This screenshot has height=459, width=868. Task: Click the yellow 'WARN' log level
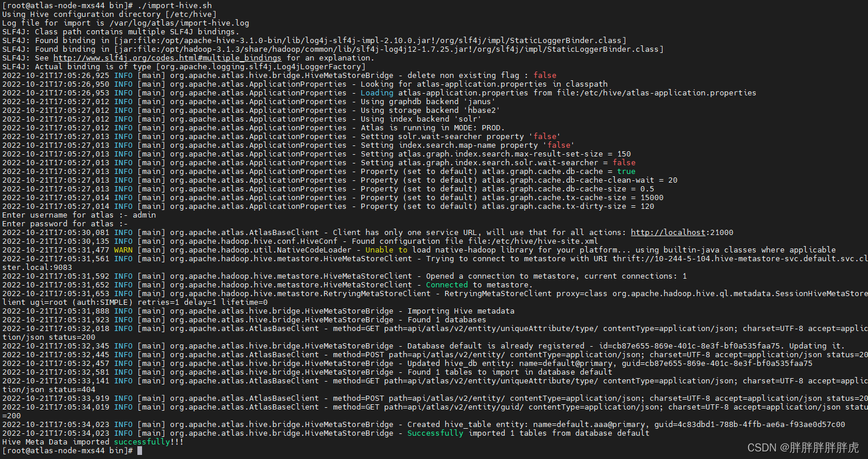123,250
